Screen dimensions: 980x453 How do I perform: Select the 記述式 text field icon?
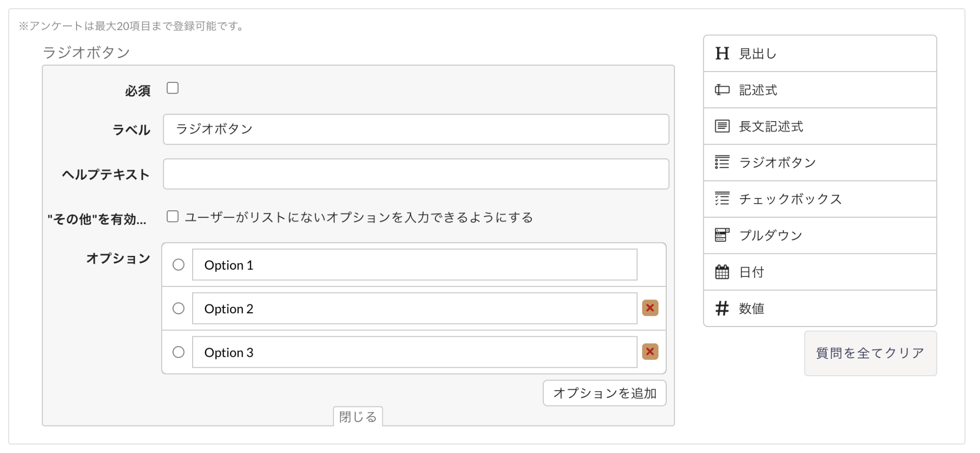(x=722, y=90)
